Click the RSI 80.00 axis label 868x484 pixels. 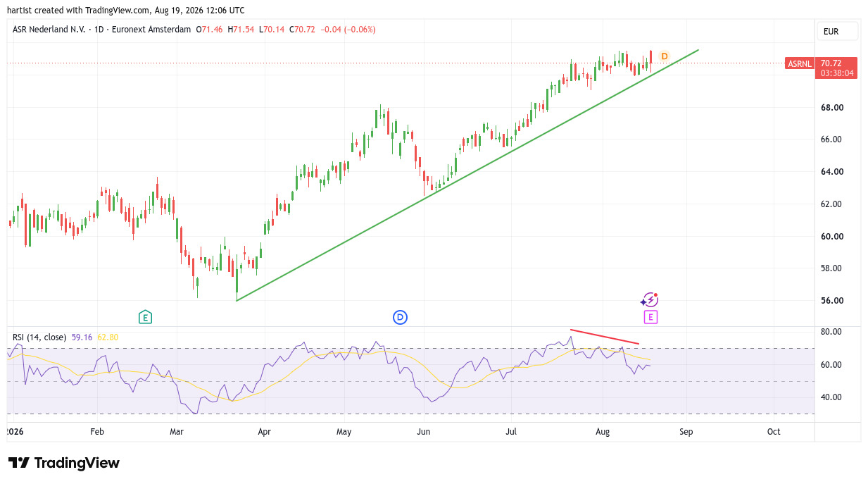832,332
